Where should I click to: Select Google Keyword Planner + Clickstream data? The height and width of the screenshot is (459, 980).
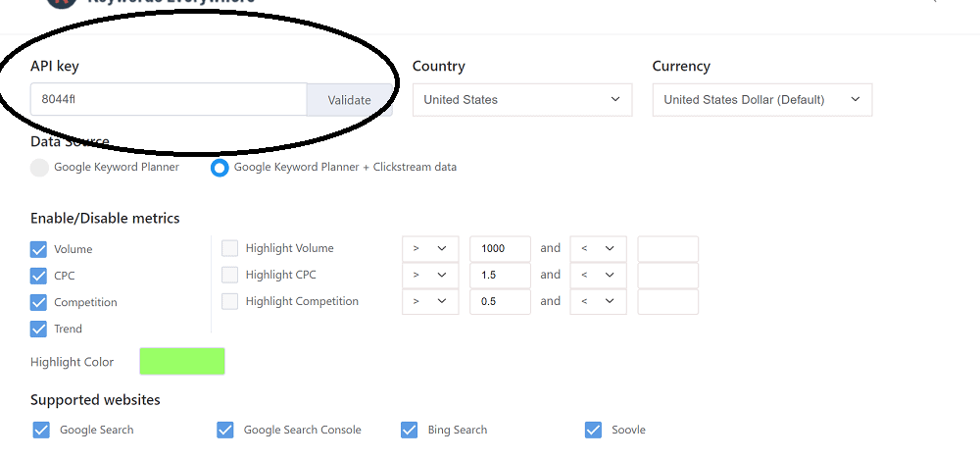click(x=220, y=168)
